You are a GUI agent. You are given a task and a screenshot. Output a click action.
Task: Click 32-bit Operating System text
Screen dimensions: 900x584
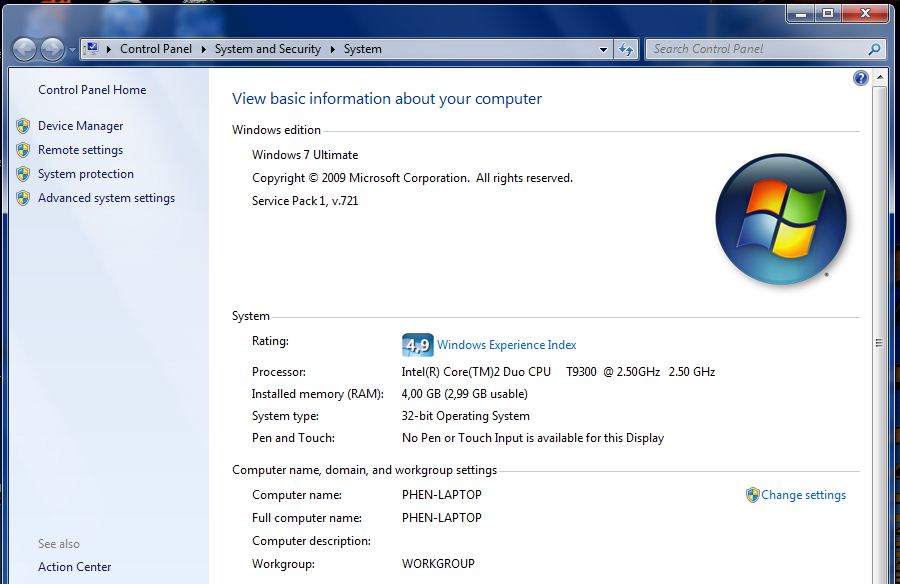click(465, 416)
